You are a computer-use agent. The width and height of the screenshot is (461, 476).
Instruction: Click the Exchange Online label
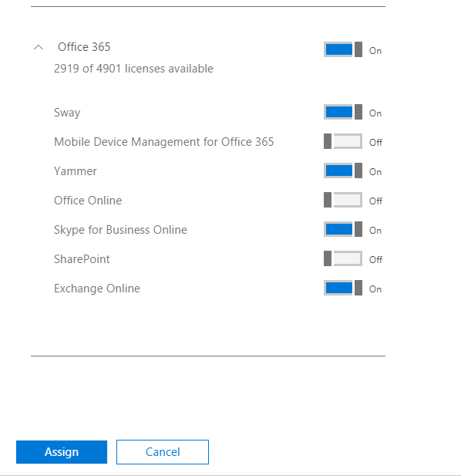coord(97,289)
